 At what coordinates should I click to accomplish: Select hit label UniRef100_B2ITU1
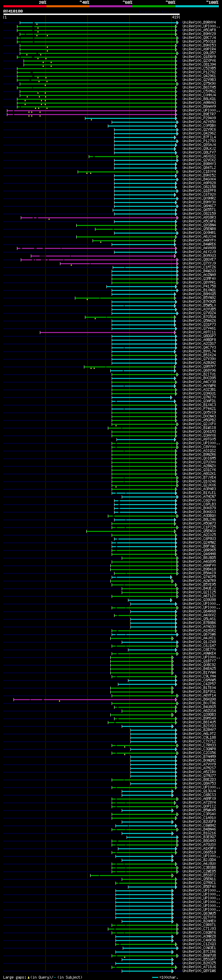199,374
